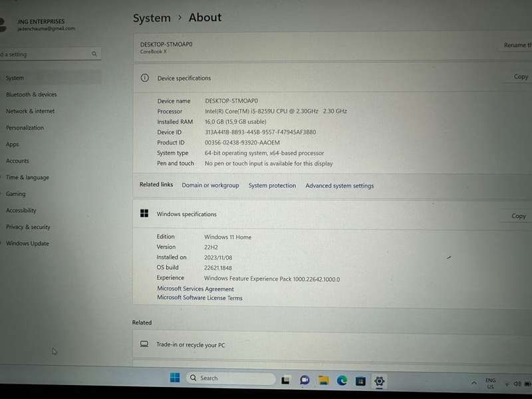Screen dimensions: 532x399
Task: Click the Pen and touch value
Action: click(x=269, y=164)
